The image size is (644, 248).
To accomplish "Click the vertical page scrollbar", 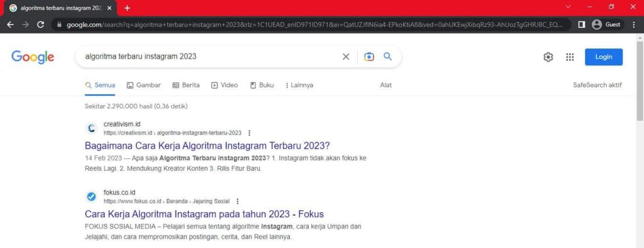I will (640, 81).
